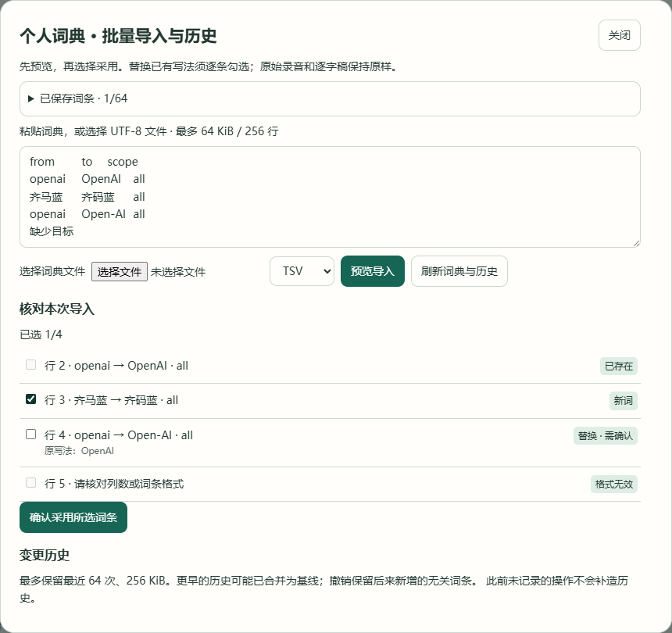The image size is (672, 633).
Task: Click 刷新词典与历史 button
Action: (x=459, y=271)
